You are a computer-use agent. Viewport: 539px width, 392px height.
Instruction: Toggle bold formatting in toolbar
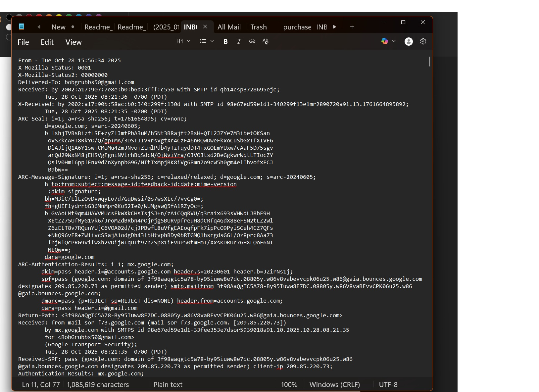coord(225,41)
